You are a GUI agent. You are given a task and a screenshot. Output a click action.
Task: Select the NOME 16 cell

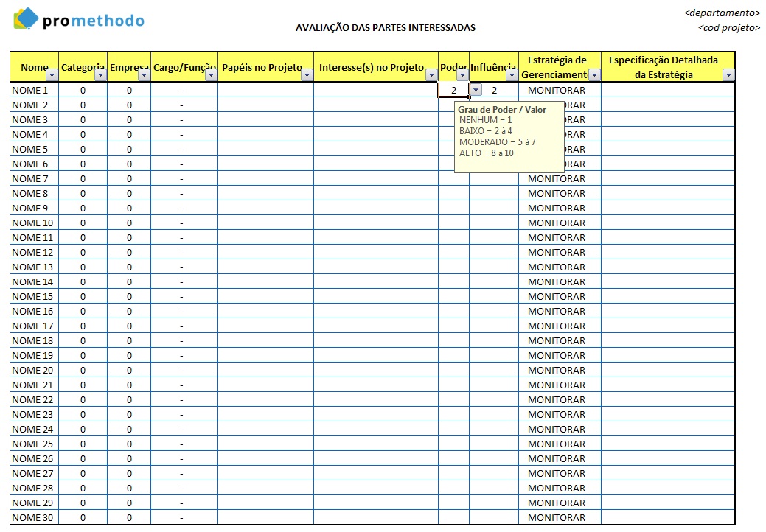coord(34,311)
